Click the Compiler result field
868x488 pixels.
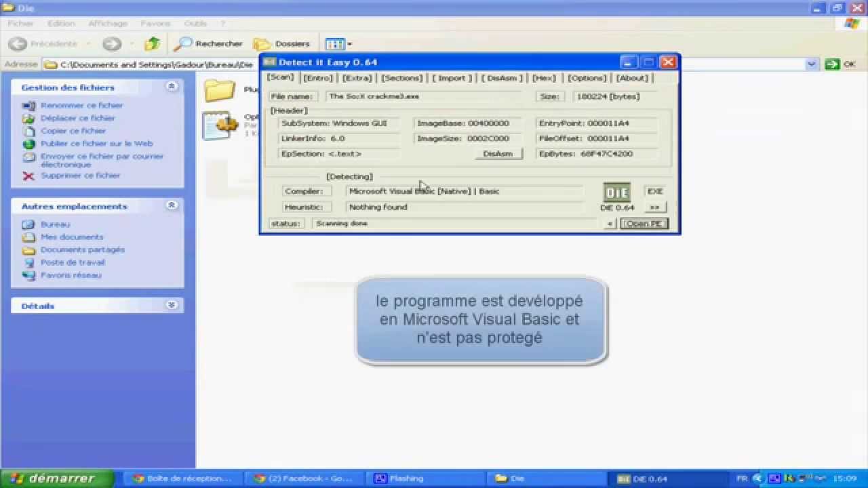465,191
